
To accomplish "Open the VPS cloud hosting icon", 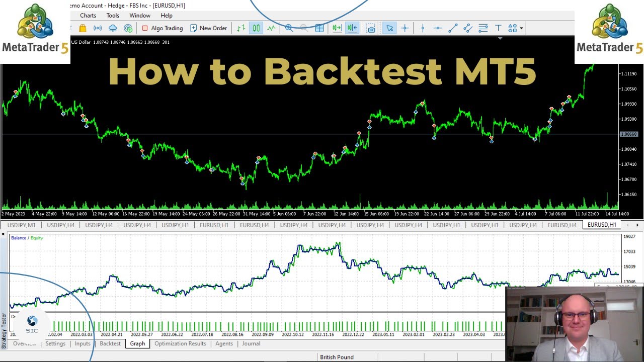I will click(113, 28).
